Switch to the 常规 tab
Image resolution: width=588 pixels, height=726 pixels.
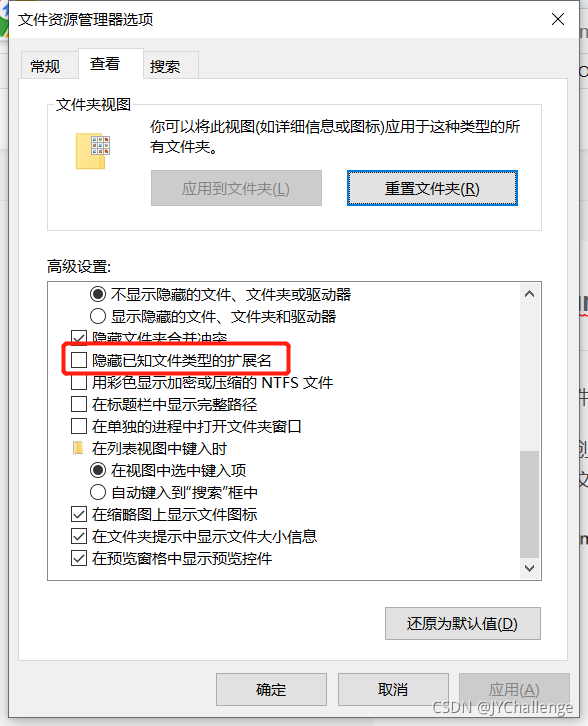point(45,66)
